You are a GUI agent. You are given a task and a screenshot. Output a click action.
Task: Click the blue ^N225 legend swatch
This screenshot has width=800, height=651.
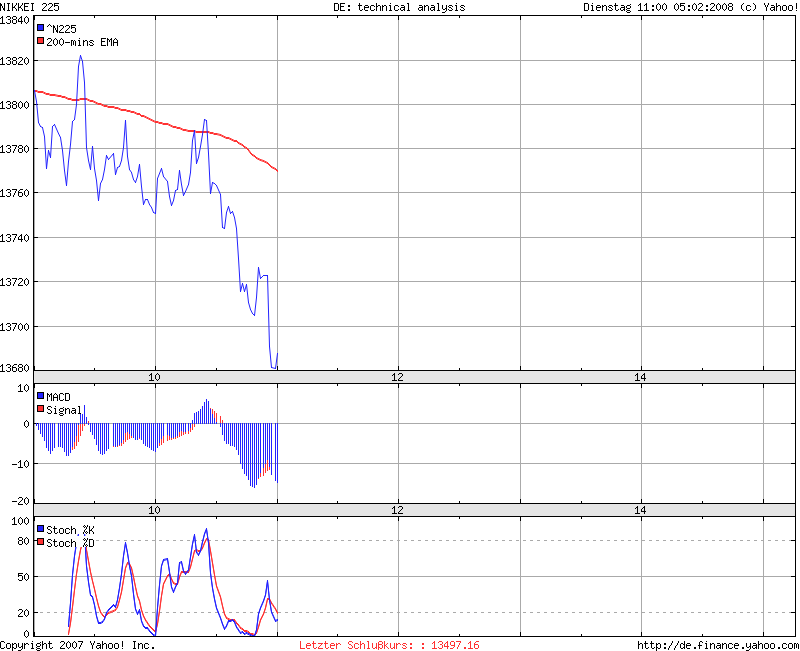[41, 28]
